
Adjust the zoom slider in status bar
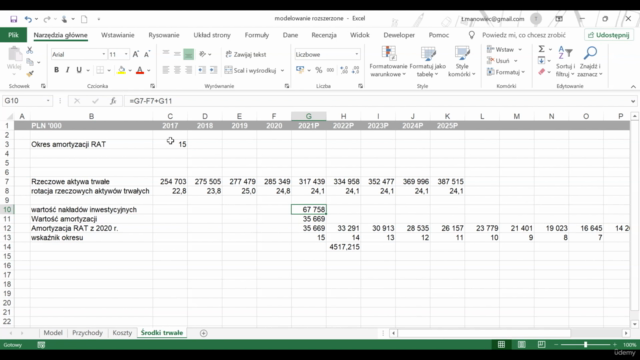tap(585, 345)
